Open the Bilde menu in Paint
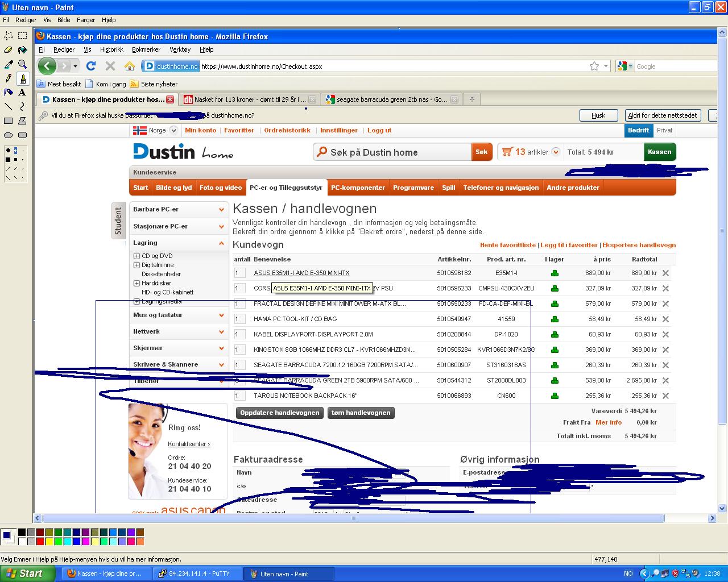Image resolution: width=728 pixels, height=582 pixels. pos(64,19)
